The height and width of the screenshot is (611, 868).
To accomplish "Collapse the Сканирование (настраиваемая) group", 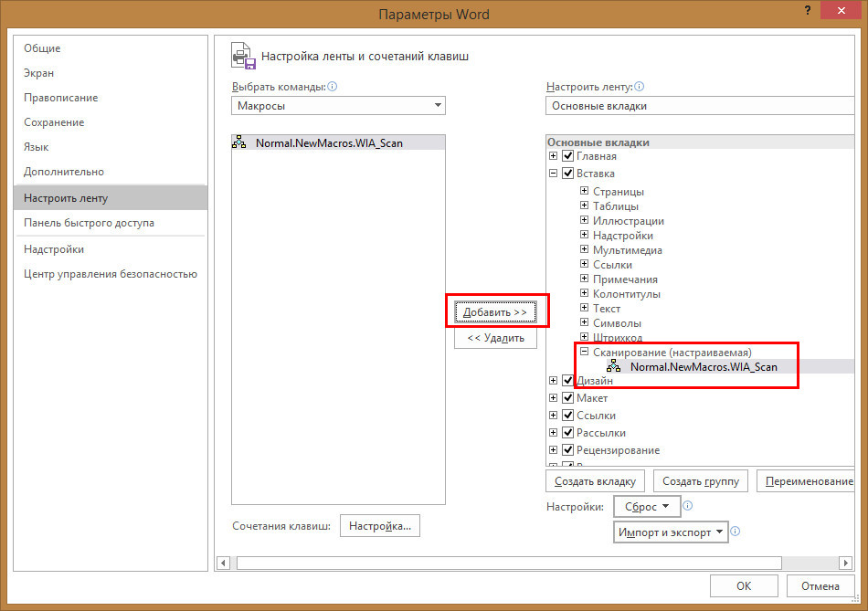I will pyautogui.click(x=584, y=352).
